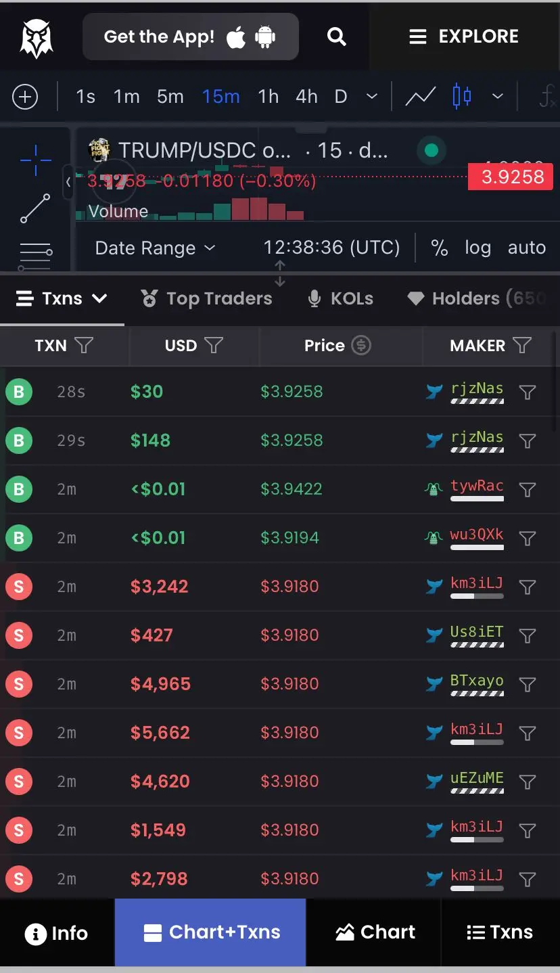Image resolution: width=560 pixels, height=973 pixels.
Task: Select the 1s timeframe
Action: click(85, 97)
